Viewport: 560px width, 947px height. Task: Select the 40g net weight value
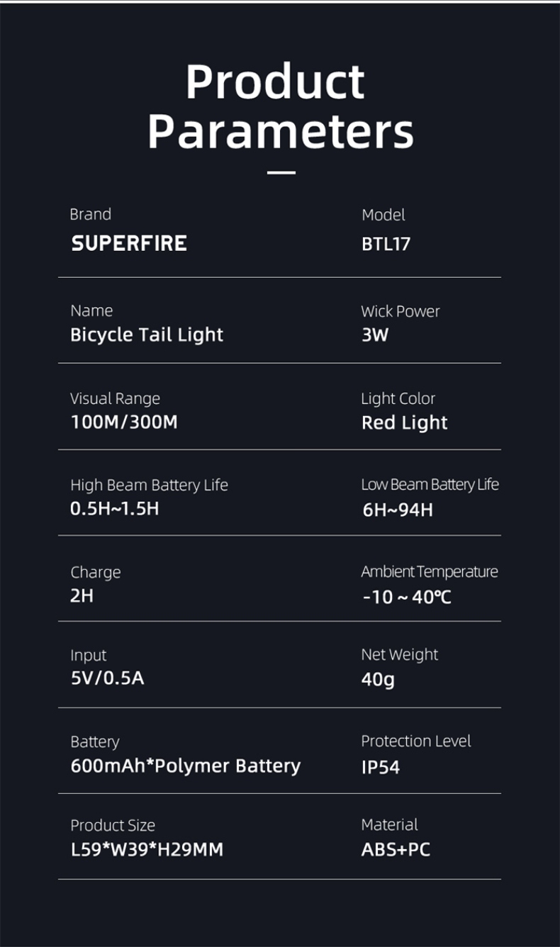coord(378,680)
